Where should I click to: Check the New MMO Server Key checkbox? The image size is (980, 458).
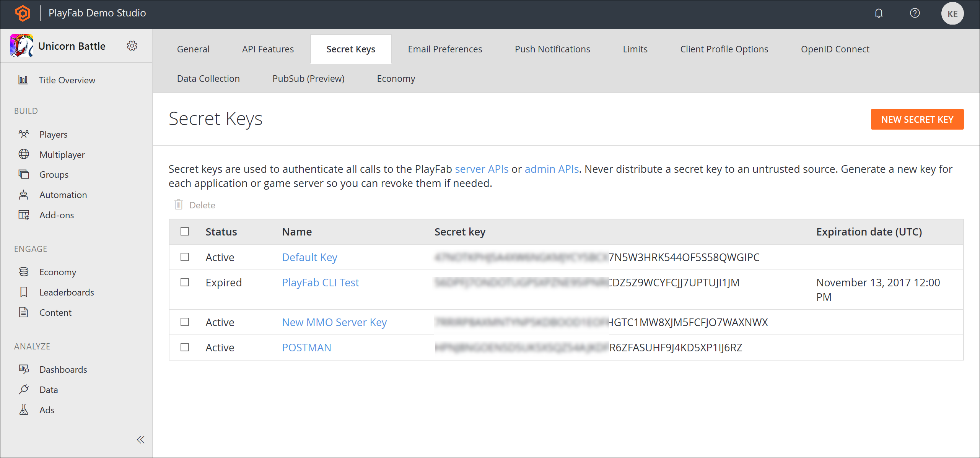point(185,322)
